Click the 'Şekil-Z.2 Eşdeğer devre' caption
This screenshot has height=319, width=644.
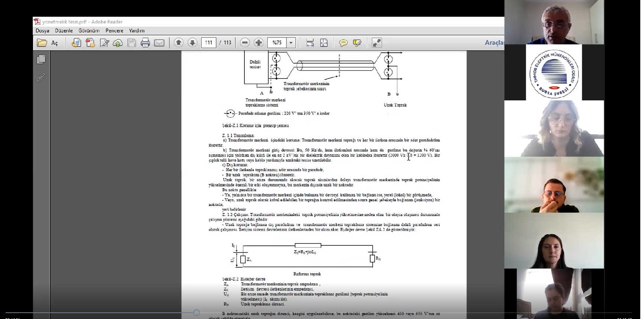coord(244,279)
